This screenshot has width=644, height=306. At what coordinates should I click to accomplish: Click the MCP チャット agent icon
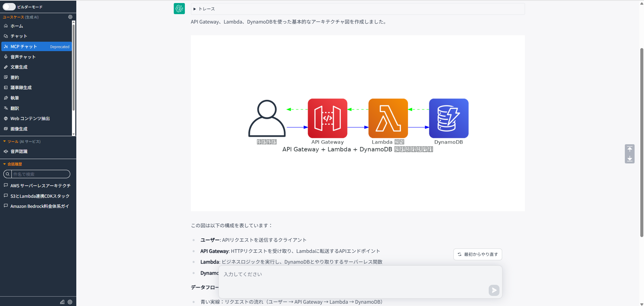pyautogui.click(x=6, y=46)
